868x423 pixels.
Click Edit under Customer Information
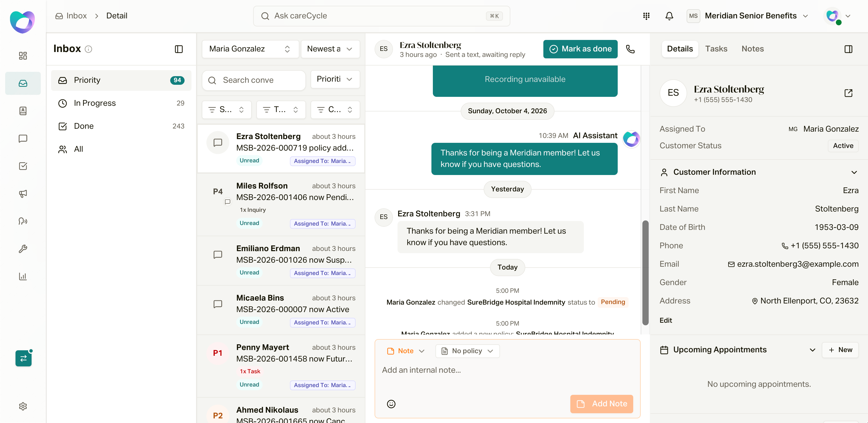[x=665, y=320]
